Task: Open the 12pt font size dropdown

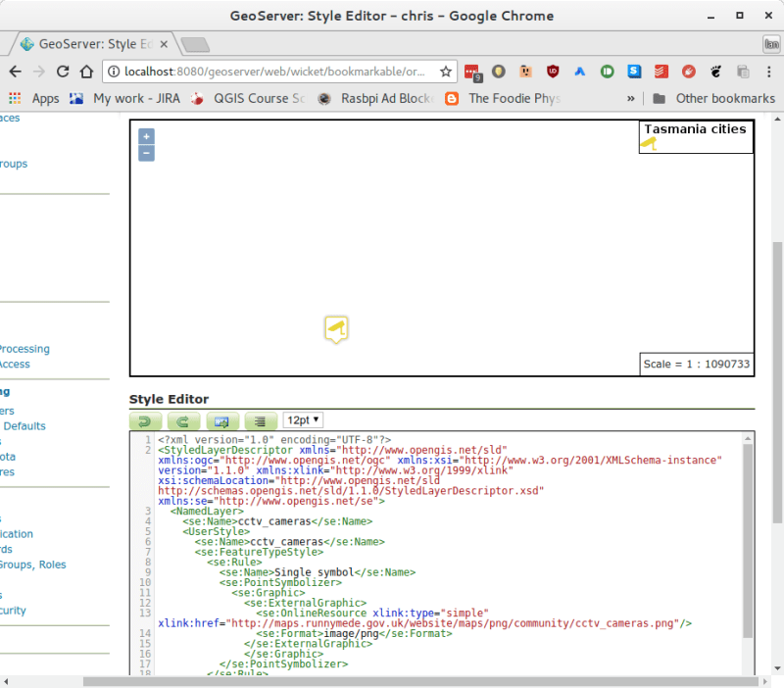Action: (303, 420)
